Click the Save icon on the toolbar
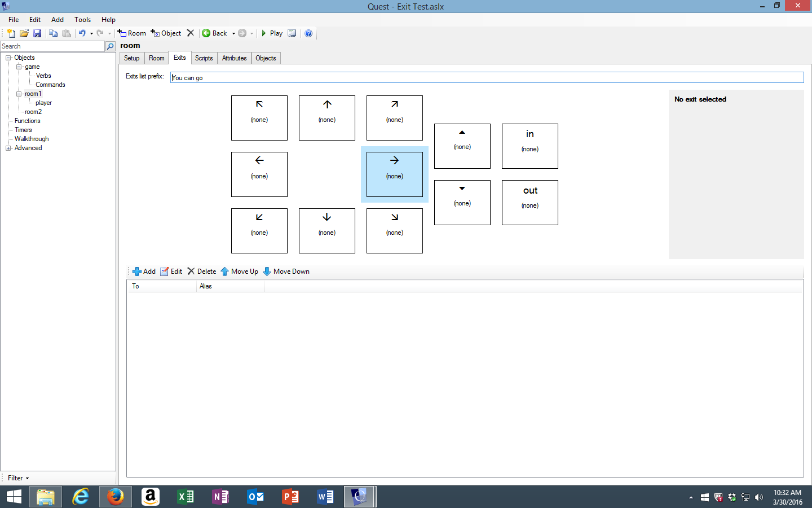 point(37,33)
